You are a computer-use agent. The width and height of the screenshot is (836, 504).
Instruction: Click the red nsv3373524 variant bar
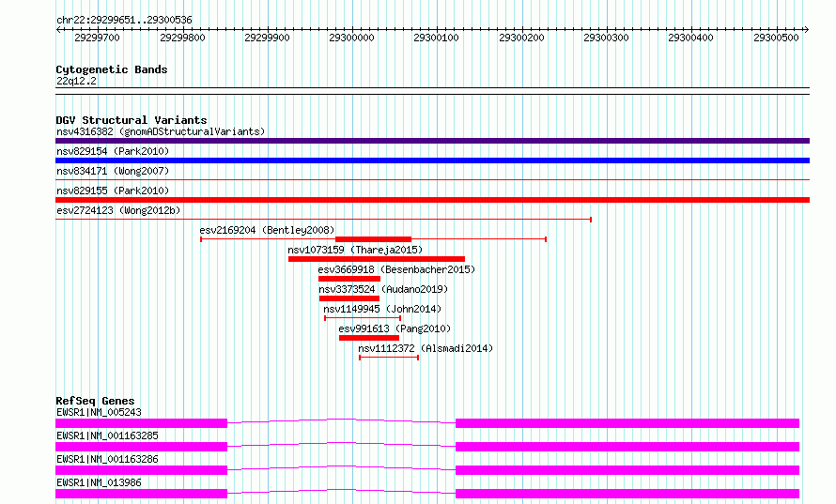click(x=349, y=298)
